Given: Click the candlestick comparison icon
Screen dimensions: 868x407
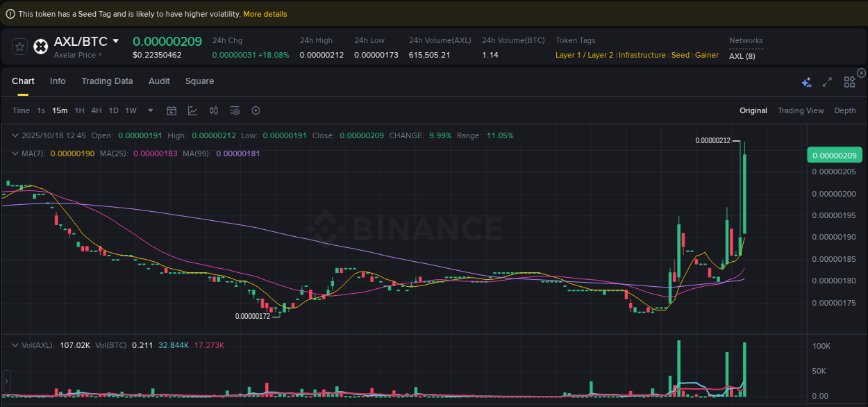Looking at the screenshot, I should coord(213,110).
